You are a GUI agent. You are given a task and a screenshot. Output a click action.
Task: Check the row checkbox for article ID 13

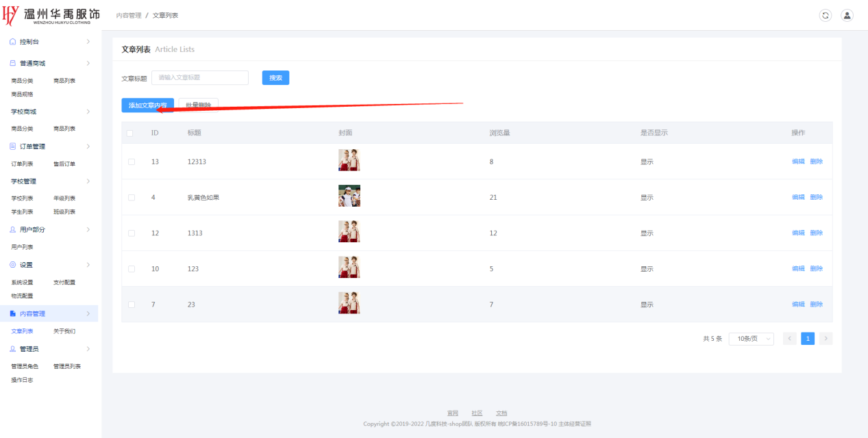132,162
